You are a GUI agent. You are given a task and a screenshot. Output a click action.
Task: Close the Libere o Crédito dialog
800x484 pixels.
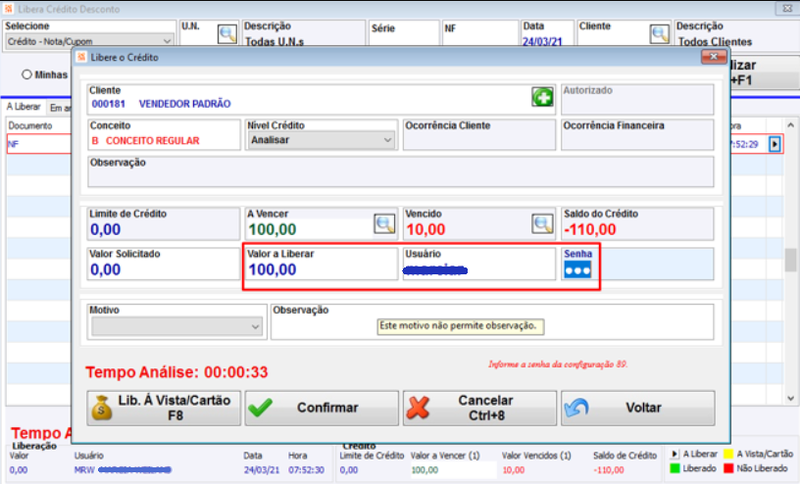tap(713, 57)
